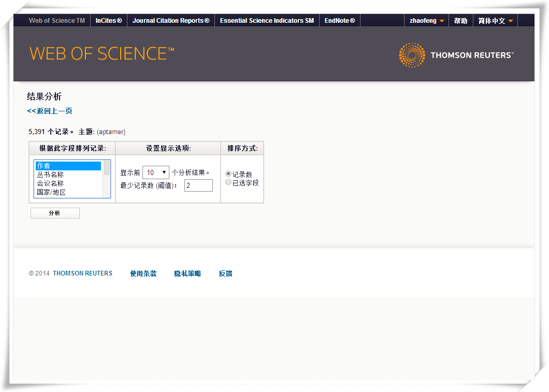
Task: Select 国家/地区 in the field list
Action: (51, 192)
